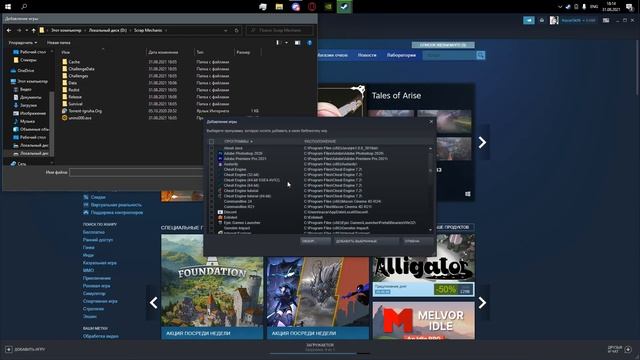
Task: Check the box for Adobe Premiere Pro 2021
Action: pos(211,159)
